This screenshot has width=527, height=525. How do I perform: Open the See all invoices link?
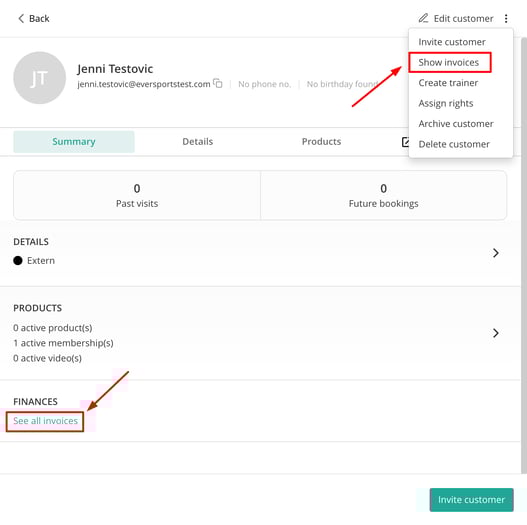pyautogui.click(x=45, y=421)
